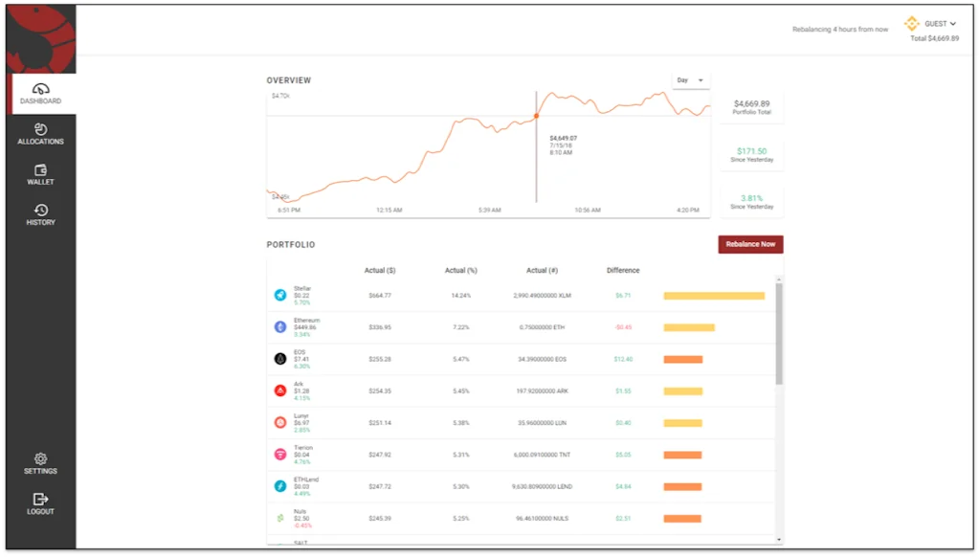Select Dashboard in the sidebar

[x=40, y=93]
